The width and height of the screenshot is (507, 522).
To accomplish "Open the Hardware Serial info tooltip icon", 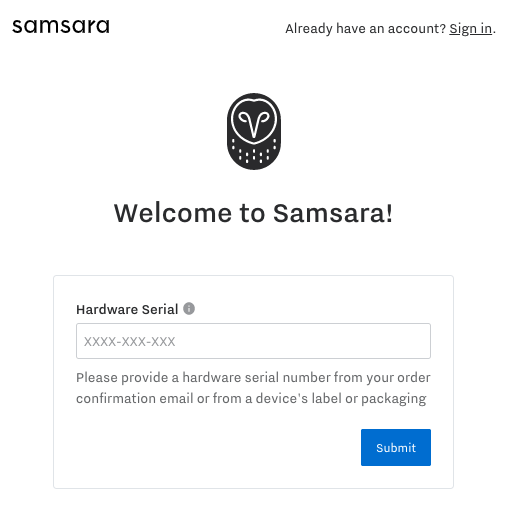I will 189,309.
